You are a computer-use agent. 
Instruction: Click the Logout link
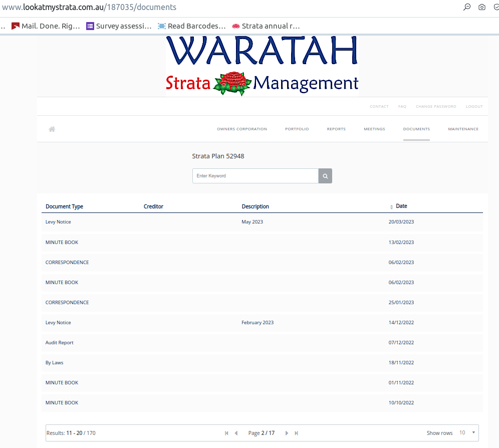[x=474, y=106]
